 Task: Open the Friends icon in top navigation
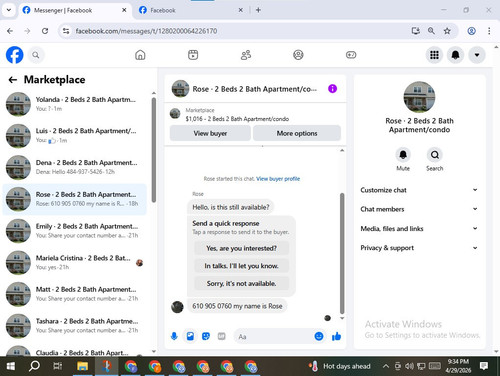(x=246, y=55)
